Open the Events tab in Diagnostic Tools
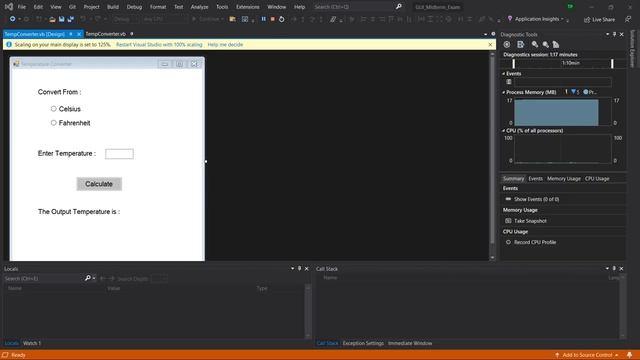Viewport: 640px width, 360px height. (536, 179)
